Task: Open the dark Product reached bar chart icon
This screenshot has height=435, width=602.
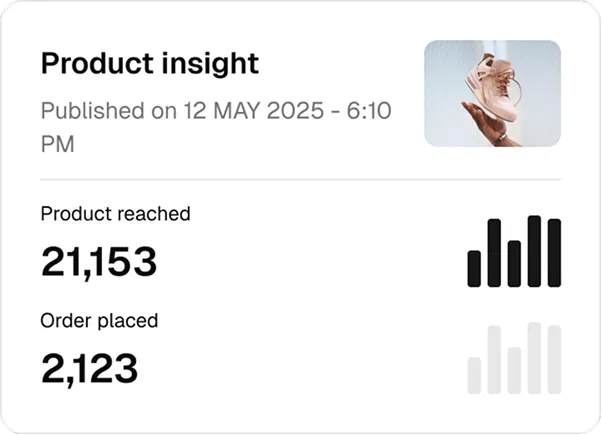Action: tap(514, 252)
